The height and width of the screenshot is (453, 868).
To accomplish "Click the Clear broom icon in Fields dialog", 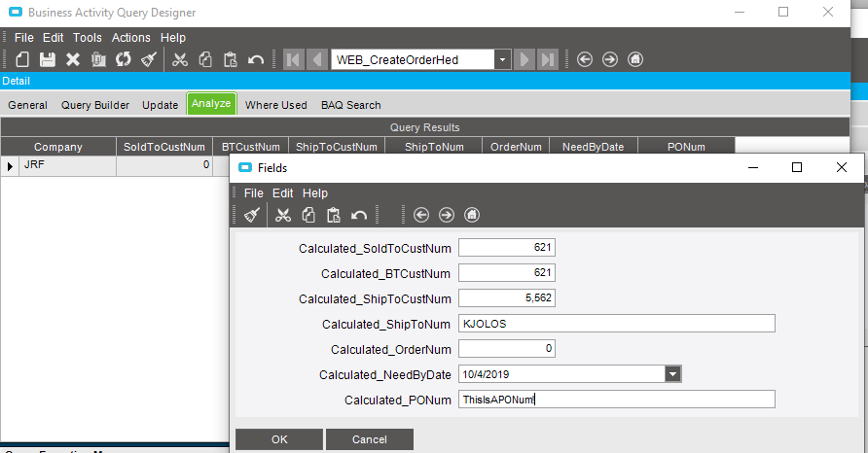I will point(251,215).
